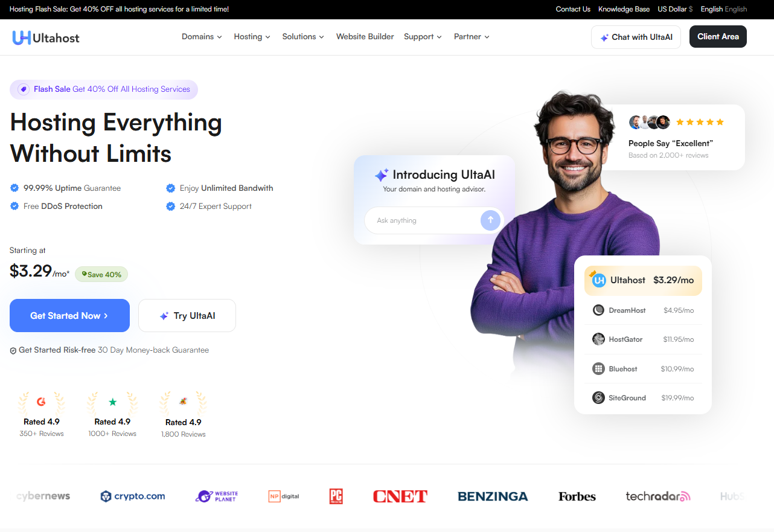Click the Hosting Flash Sale top announcement

[120, 9]
